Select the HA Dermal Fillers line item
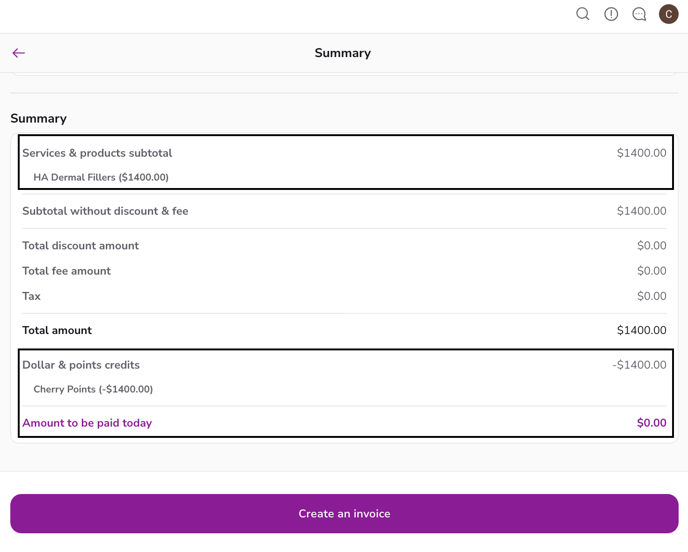The height and width of the screenshot is (552, 688). point(101,177)
